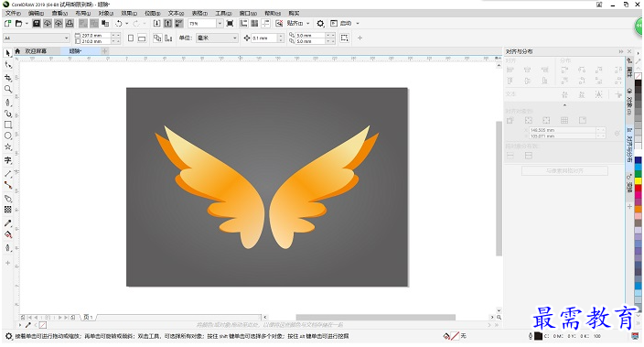Click the New document icon

coord(8,24)
